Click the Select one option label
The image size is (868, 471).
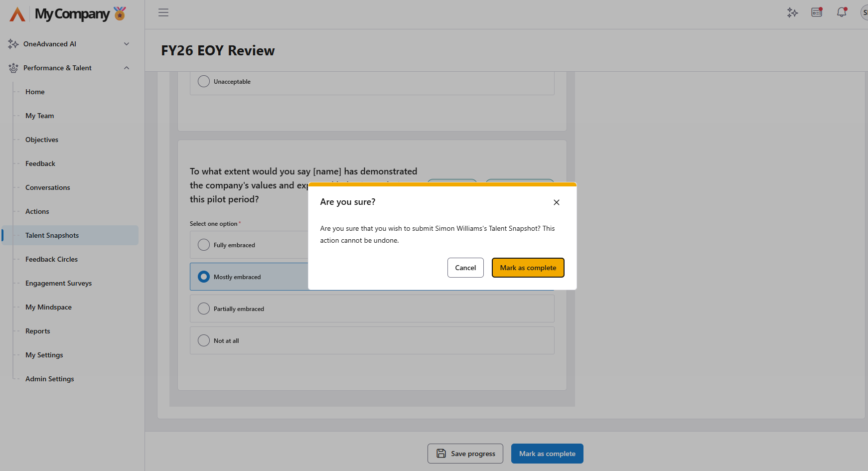coord(214,224)
